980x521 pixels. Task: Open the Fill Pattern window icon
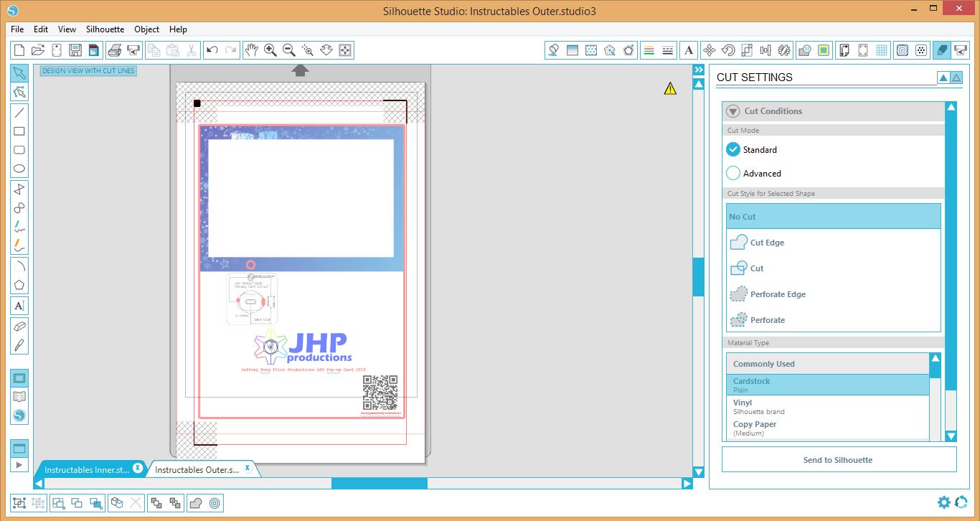point(591,50)
